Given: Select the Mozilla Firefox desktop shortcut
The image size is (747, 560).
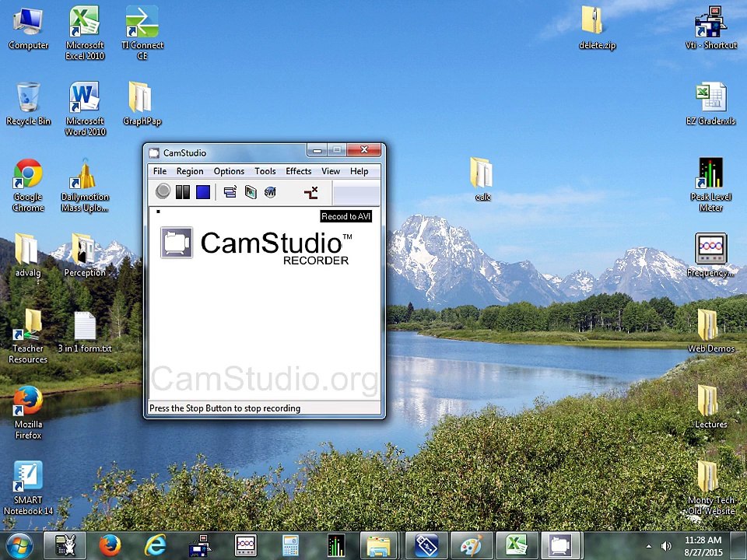Looking at the screenshot, I should pyautogui.click(x=28, y=412).
